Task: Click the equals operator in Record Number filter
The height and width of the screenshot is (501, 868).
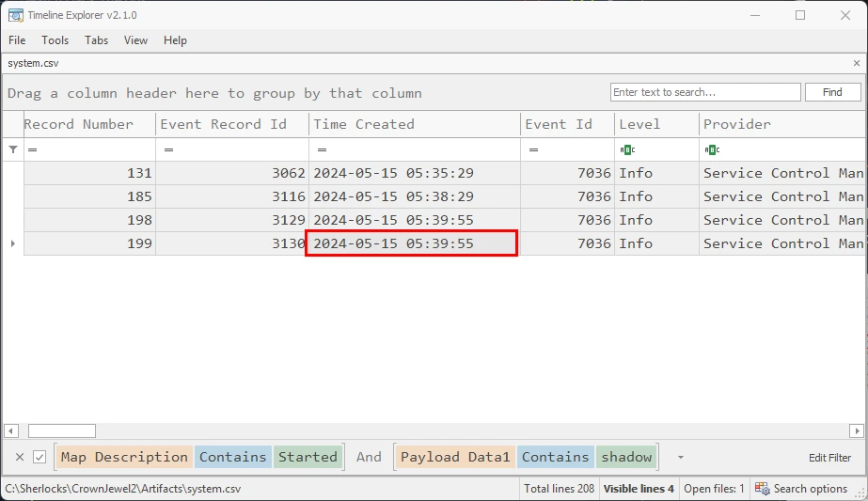Action: click(x=33, y=150)
